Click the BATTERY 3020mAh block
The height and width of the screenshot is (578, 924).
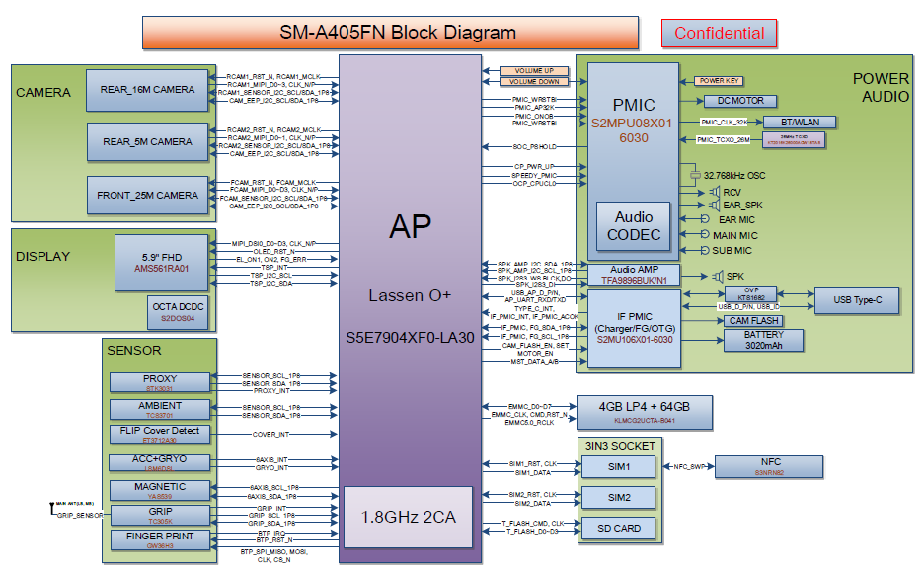point(763,340)
